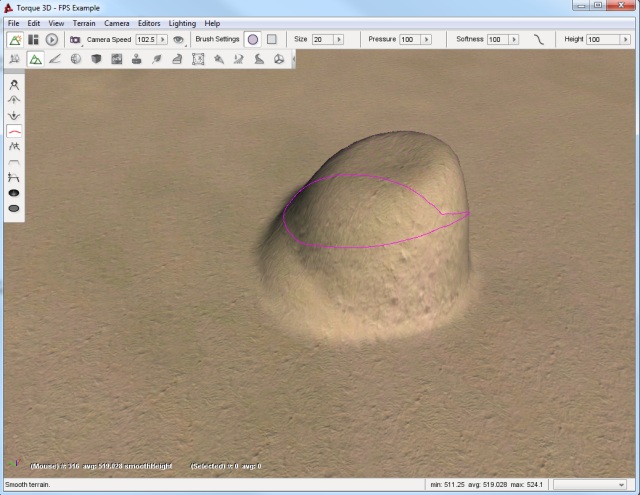
Task: Expand the Pressure value dropdown arrow
Action: point(427,39)
